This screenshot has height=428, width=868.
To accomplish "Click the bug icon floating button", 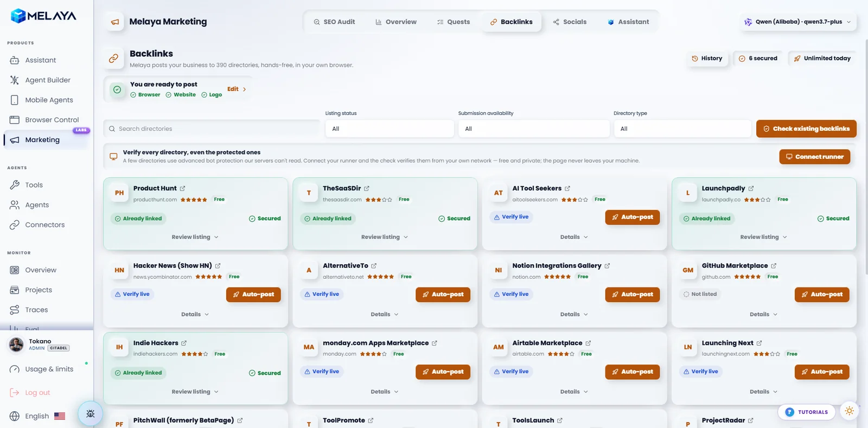I will click(x=91, y=414).
